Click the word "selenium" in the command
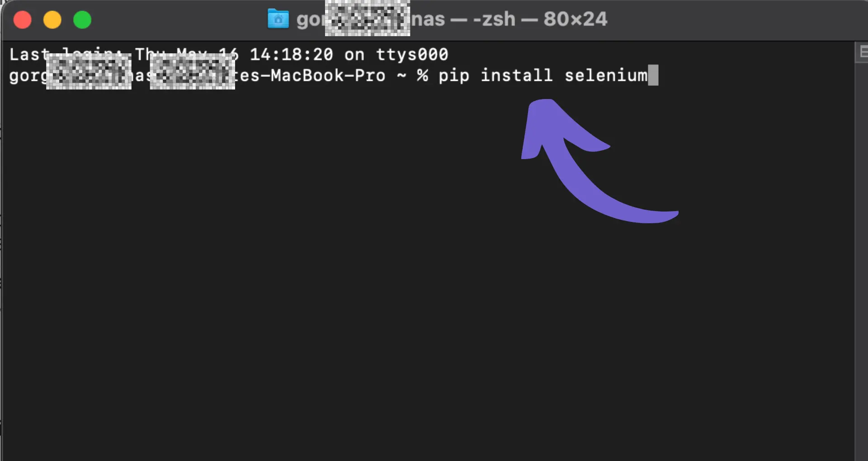 606,75
